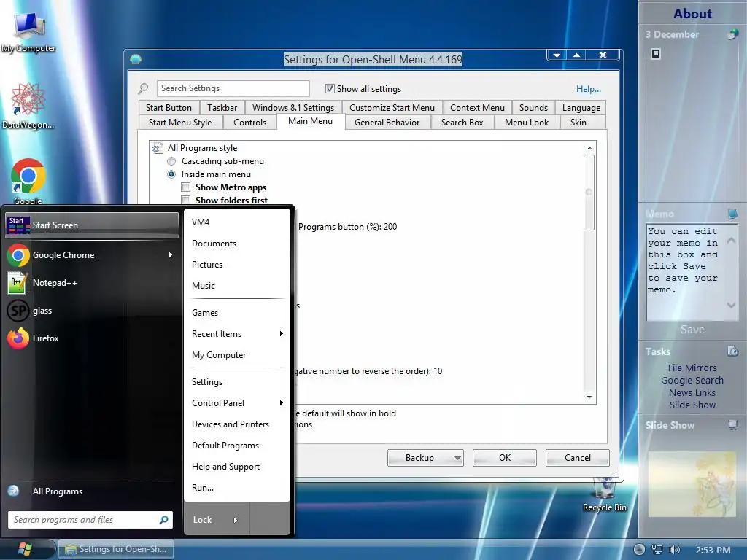This screenshot has width=747, height=560.
Task: Click the Search Settings field
Action: click(x=233, y=88)
